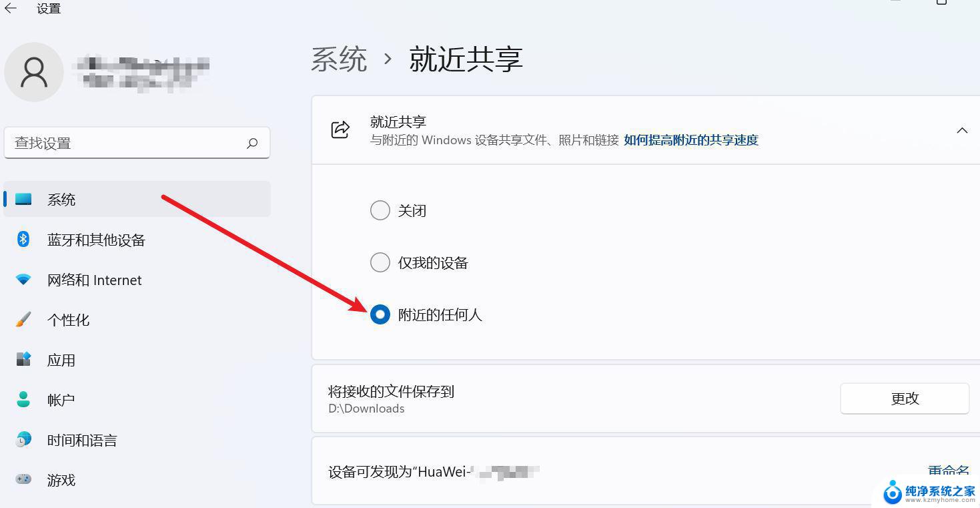Viewport: 980px width, 508px height.
Task: Open 网络和 Internet settings
Action: (137, 280)
